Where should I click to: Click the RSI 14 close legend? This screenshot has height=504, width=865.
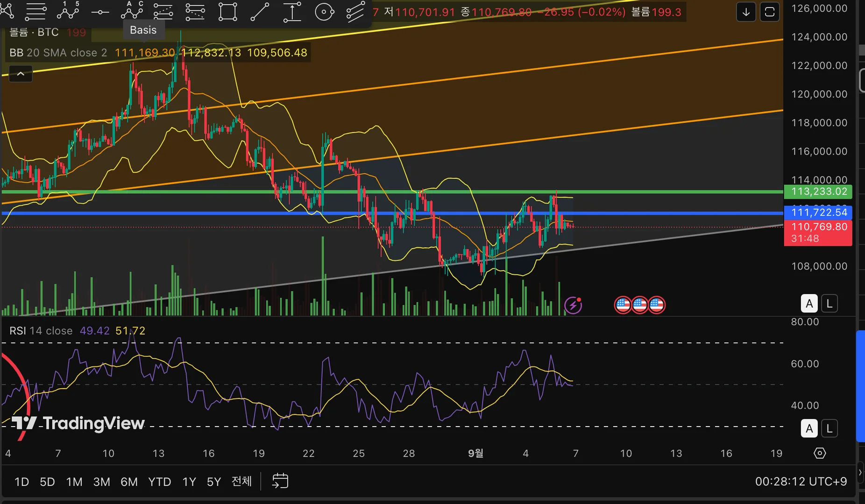click(41, 331)
